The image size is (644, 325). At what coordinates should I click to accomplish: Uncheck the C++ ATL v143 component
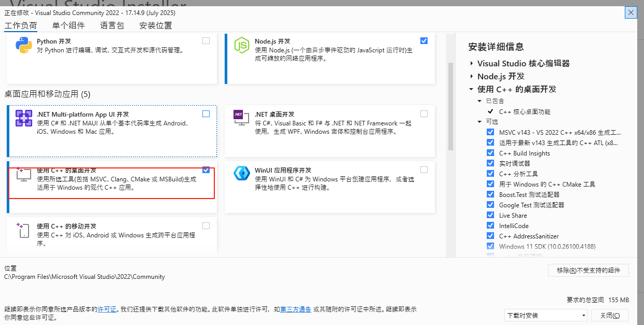click(490, 143)
